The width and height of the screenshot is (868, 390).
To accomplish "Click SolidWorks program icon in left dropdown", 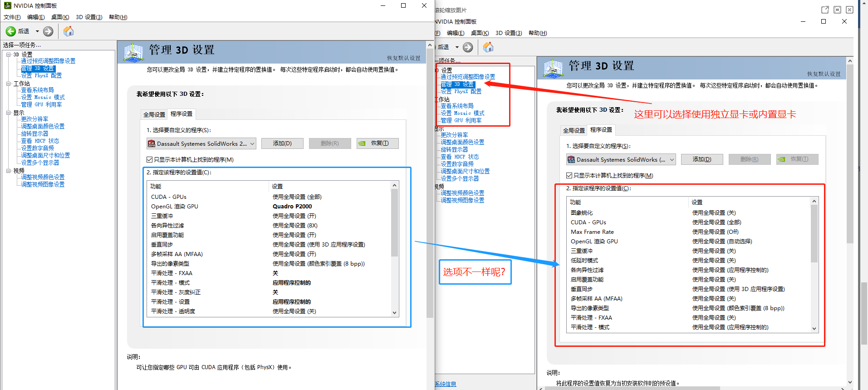I will [x=152, y=143].
